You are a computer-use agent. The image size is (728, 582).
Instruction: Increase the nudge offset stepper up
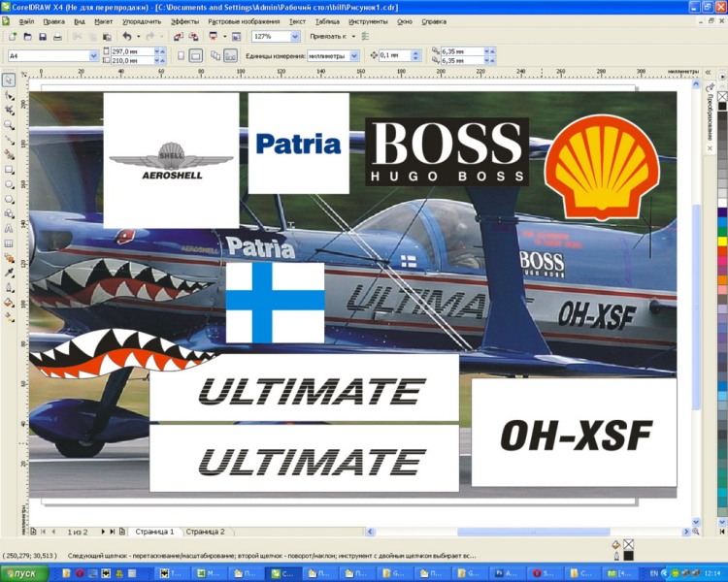pyautogui.click(x=416, y=53)
